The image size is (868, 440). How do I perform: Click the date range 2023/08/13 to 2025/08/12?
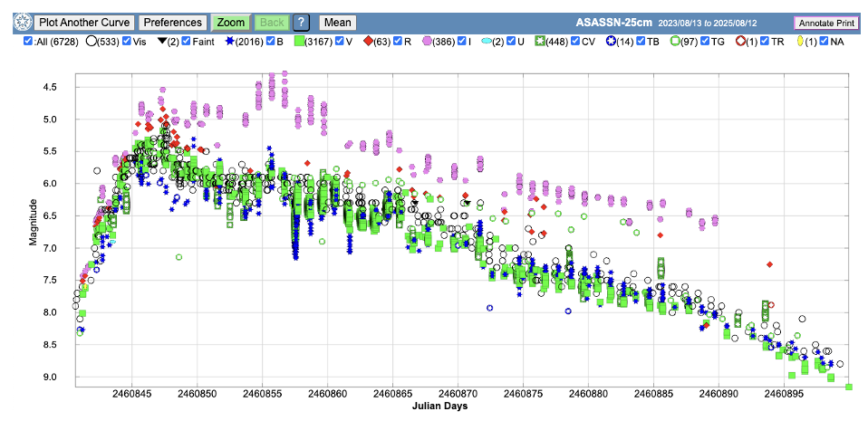click(708, 24)
